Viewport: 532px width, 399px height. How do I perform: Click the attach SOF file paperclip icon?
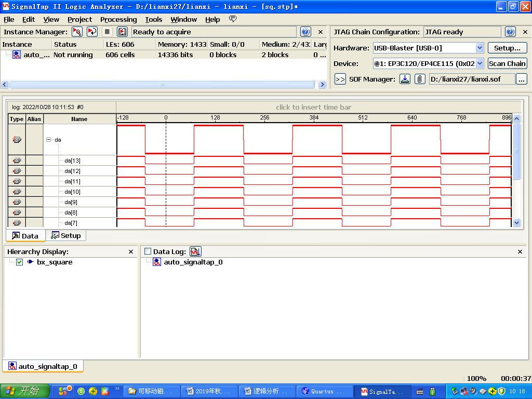tap(419, 79)
